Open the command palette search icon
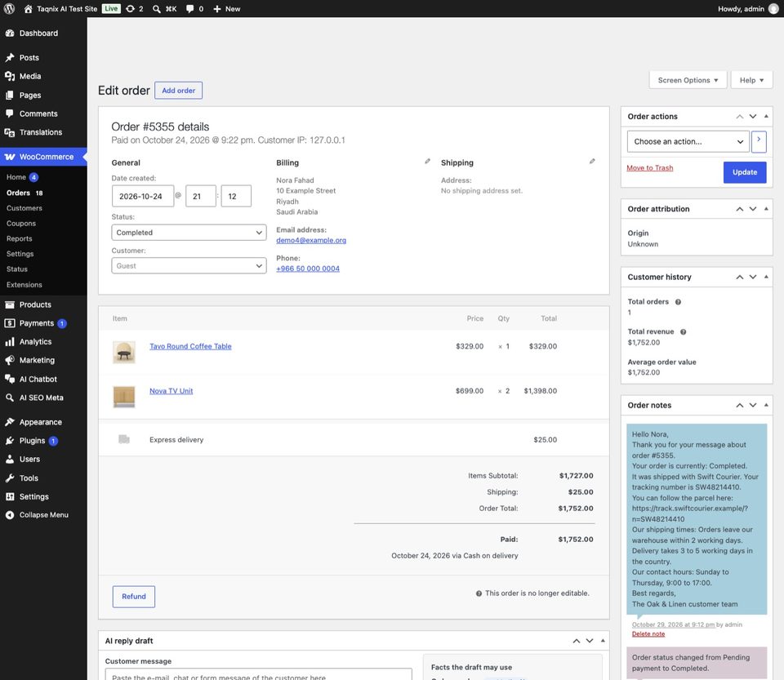Viewport: 784px width, 680px height. [x=157, y=8]
